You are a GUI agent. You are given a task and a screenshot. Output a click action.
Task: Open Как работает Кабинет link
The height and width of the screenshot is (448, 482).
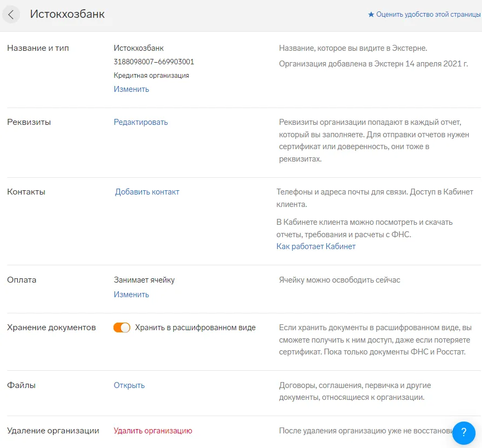(x=316, y=246)
